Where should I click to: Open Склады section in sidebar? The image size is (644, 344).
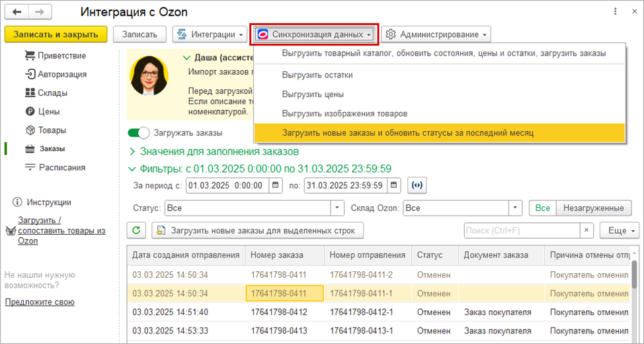click(x=52, y=93)
